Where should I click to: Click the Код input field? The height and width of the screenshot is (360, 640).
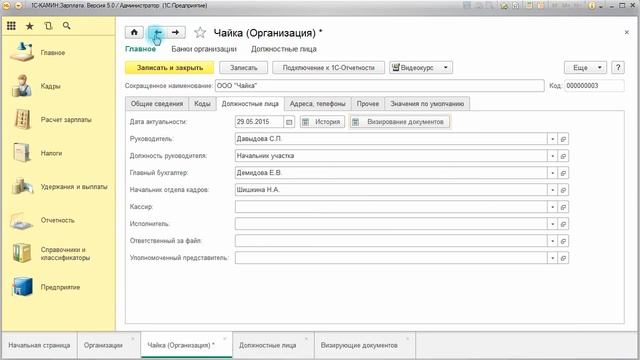coord(594,86)
